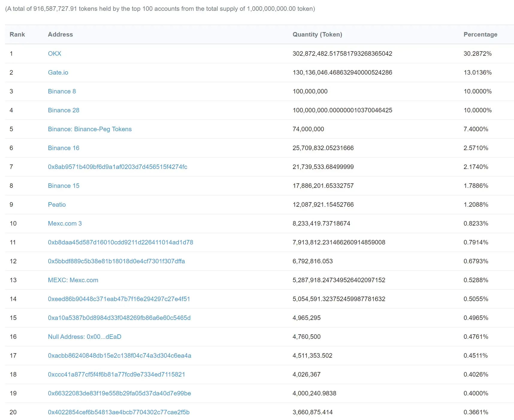Screen dimensions: 514x420
Task: Open address 0x8ab9571b409bf6d9a1af0203d7d456515f4274fc
Action: click(117, 167)
